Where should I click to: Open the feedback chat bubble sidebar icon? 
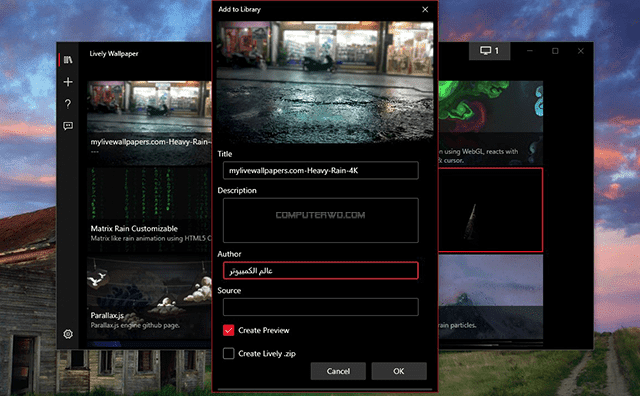(68, 126)
